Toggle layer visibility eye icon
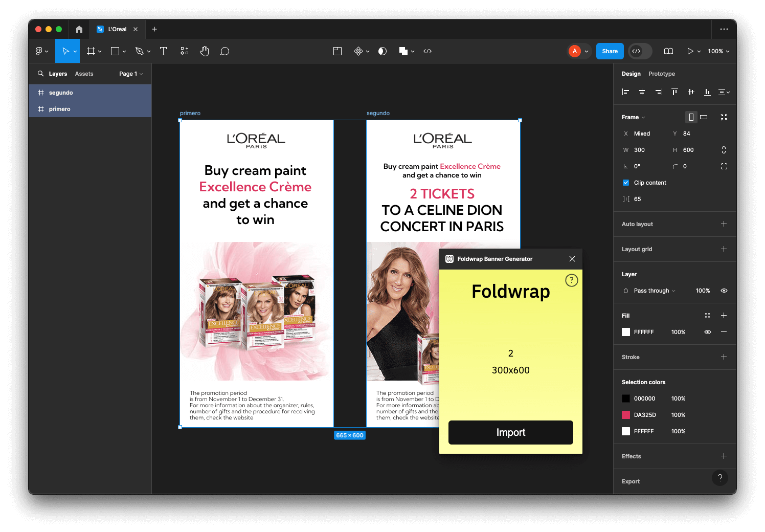Image resolution: width=765 pixels, height=532 pixels. click(x=724, y=291)
